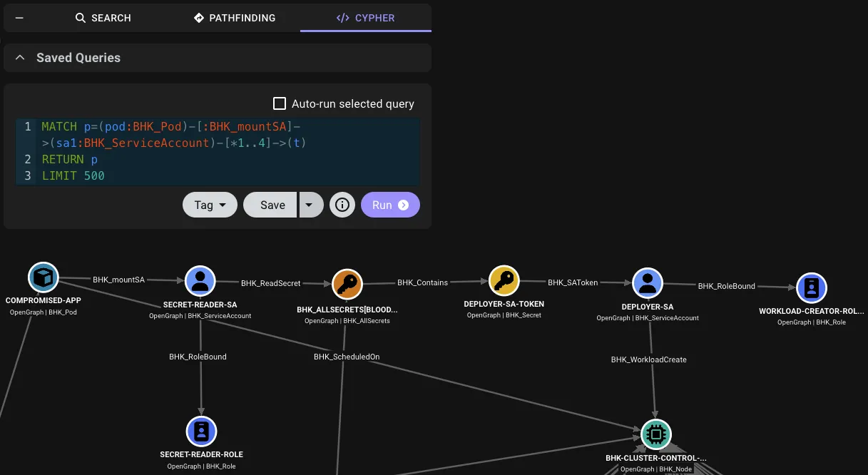The image size is (868, 475).
Task: Click the COMPROMISED-APP node label
Action: 43,301
